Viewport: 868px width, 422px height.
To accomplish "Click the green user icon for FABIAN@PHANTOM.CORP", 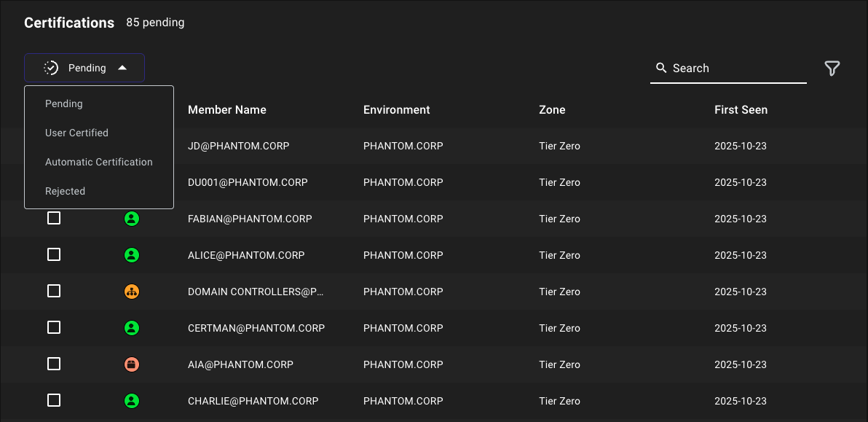I will point(132,218).
